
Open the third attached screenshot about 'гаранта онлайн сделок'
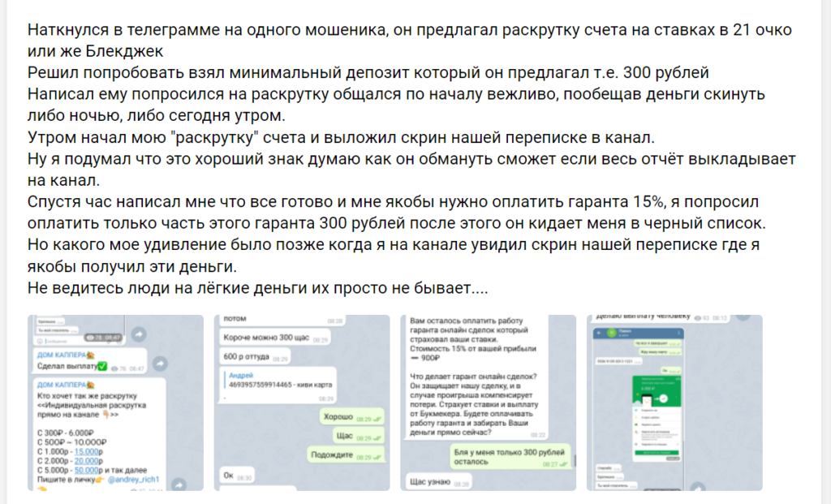tap(488, 403)
